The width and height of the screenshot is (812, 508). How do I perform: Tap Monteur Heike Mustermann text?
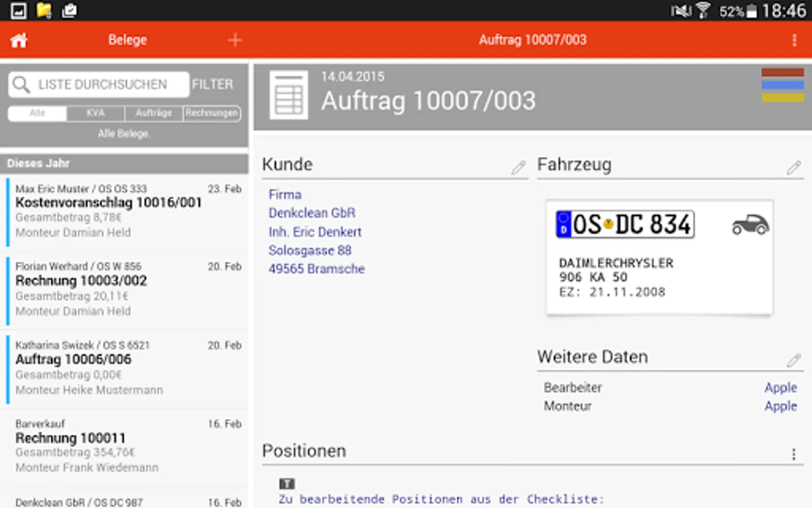click(x=89, y=390)
